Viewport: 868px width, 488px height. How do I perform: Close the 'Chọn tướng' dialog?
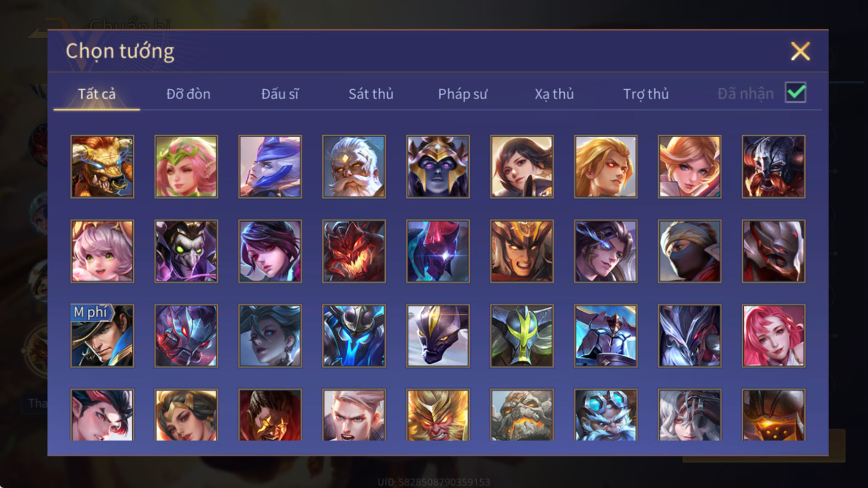[x=800, y=51]
